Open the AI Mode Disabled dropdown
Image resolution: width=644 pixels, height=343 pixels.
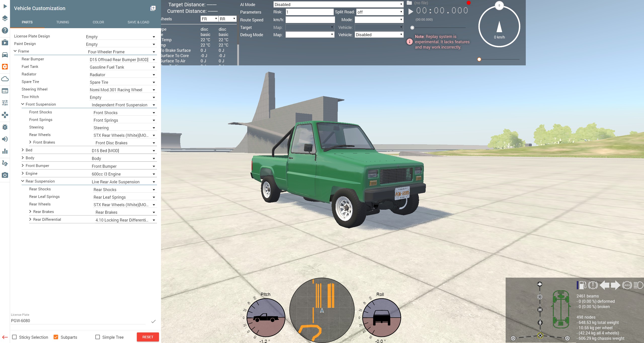[338, 5]
